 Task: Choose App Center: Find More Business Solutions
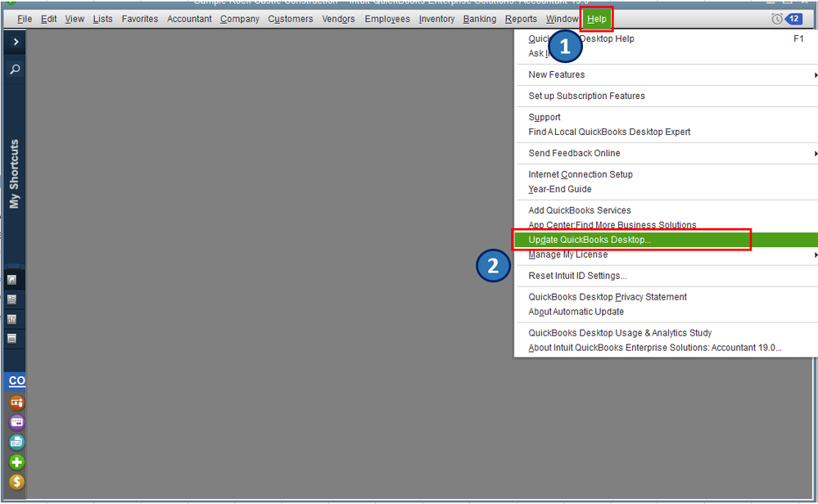[667, 225]
